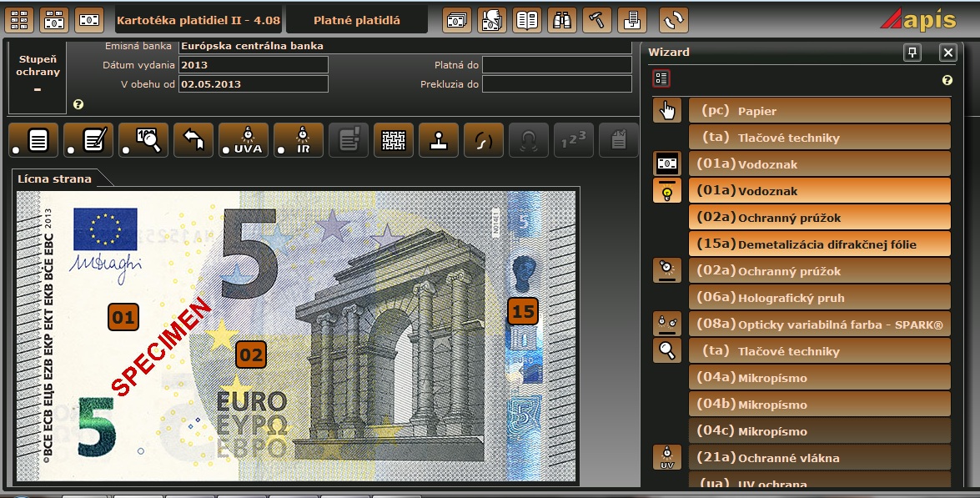Image resolution: width=980 pixels, height=498 pixels.
Task: Click the maze pattern toolbar icon
Action: [x=393, y=140]
